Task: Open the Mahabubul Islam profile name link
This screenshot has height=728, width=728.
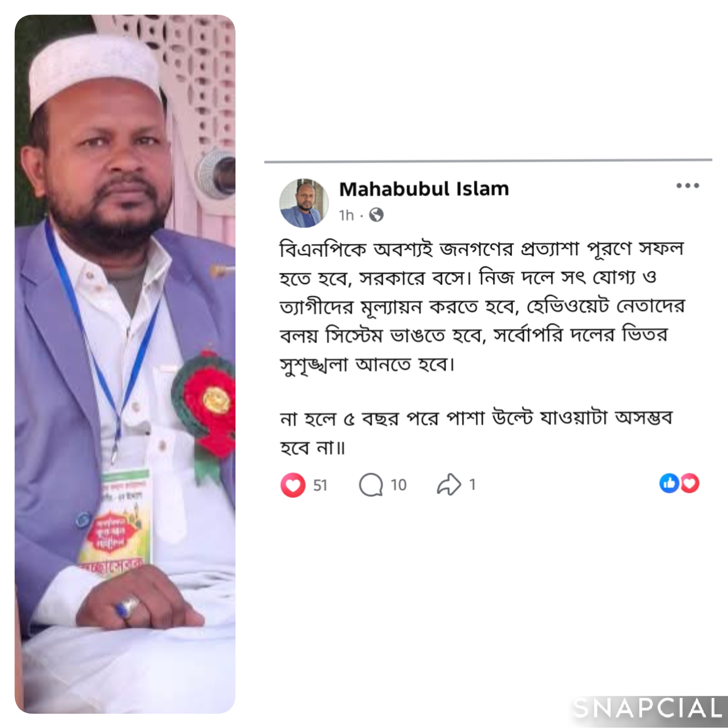Action: [x=424, y=189]
